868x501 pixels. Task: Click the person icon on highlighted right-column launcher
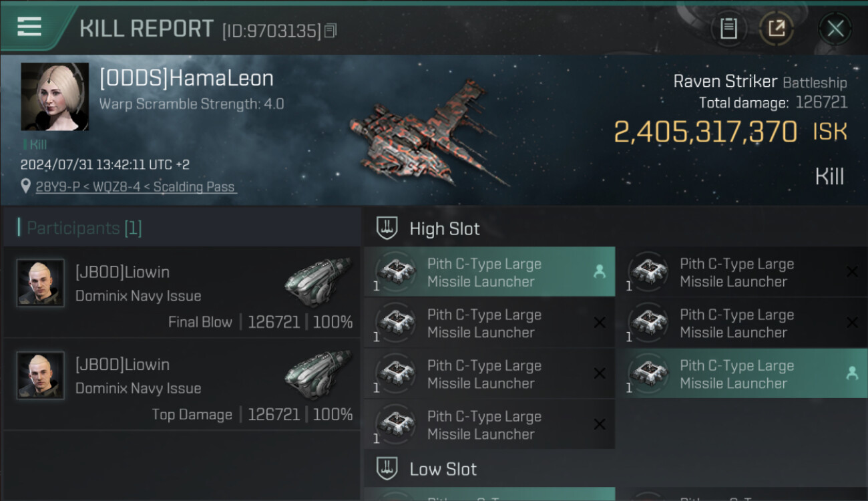[852, 374]
